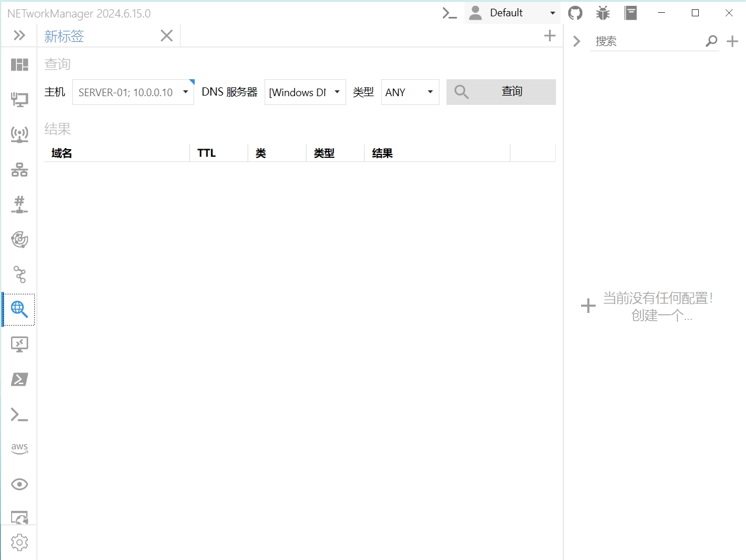Click the bug report icon

point(603,13)
